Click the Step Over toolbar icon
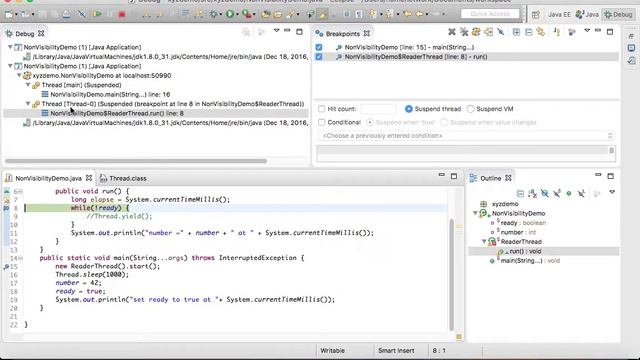Viewport: 640px width, 360px height. [x=159, y=15]
